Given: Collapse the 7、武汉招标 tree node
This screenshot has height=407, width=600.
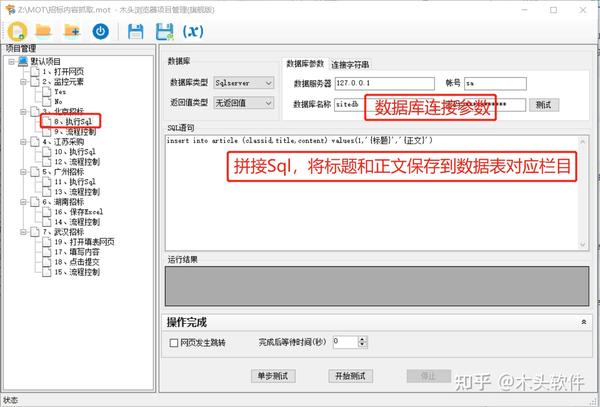Looking at the screenshot, I should coord(23,232).
